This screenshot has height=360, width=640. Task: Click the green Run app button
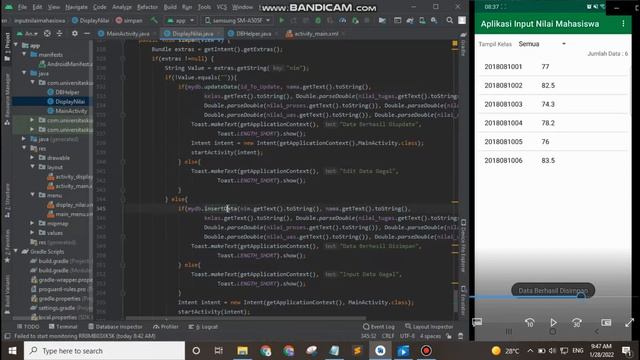282,20
